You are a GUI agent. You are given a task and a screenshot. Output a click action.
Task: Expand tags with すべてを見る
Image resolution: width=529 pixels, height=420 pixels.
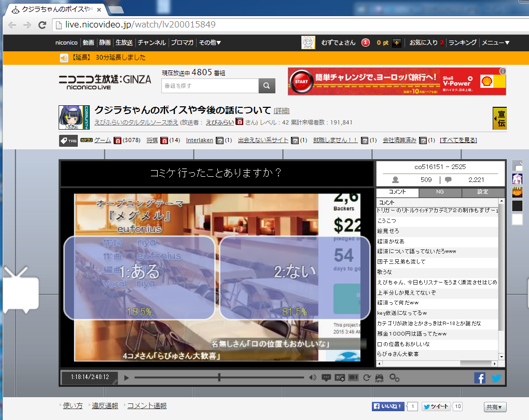(x=458, y=140)
